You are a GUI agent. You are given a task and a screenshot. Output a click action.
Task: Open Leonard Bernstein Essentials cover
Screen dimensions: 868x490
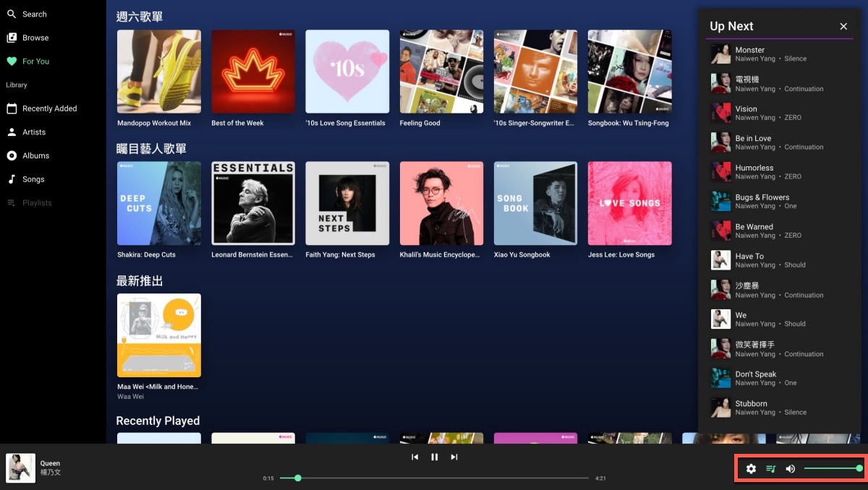pos(253,203)
